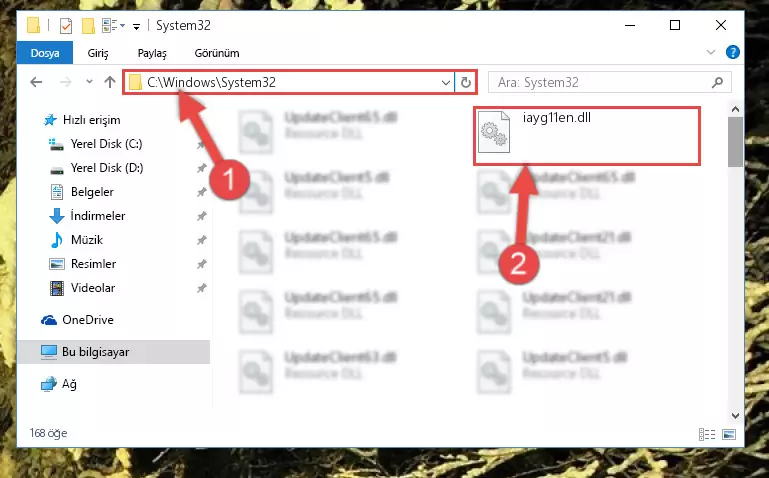Viewport: 769px width, 478px height.
Task: Open Customize Quick Access Toolbar dropdown
Action: pyautogui.click(x=136, y=26)
